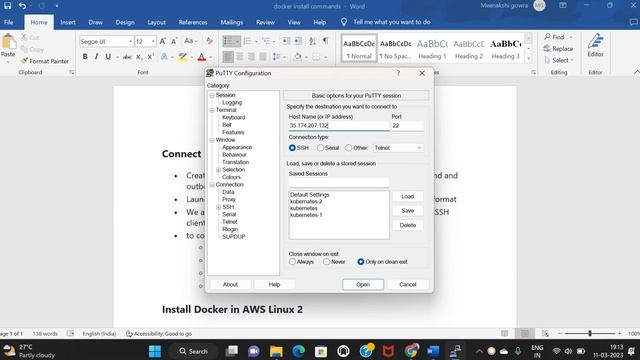
Task: Apply superscript formatting
Action: click(x=151, y=57)
